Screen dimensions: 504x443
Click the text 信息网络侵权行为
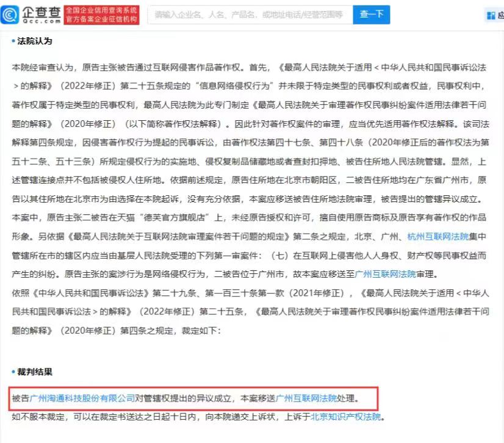pyautogui.click(x=234, y=86)
